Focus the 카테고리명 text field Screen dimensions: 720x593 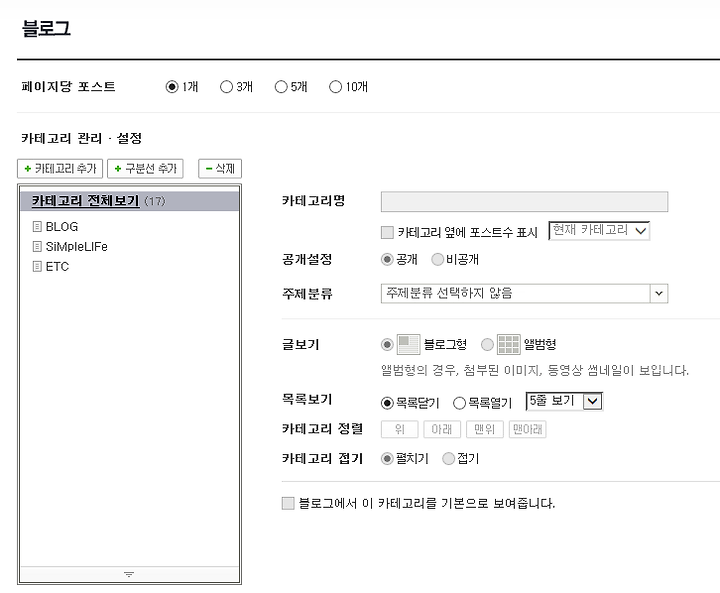click(524, 202)
